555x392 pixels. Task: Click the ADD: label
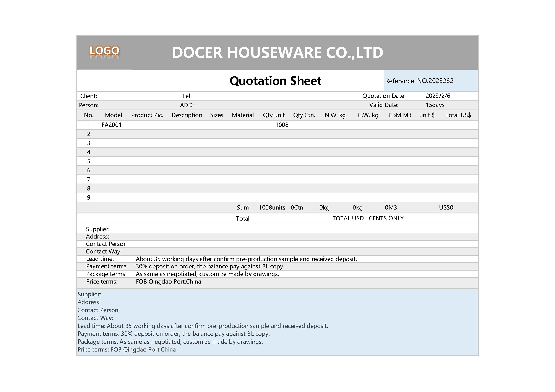[x=187, y=105]
